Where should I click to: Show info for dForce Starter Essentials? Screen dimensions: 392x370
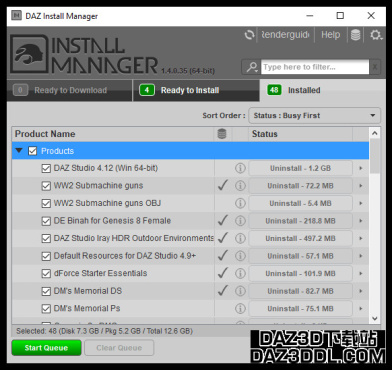(x=240, y=273)
